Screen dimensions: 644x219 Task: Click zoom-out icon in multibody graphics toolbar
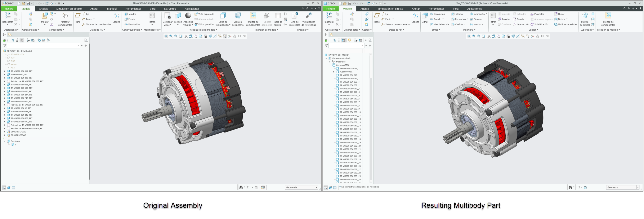click(x=479, y=36)
